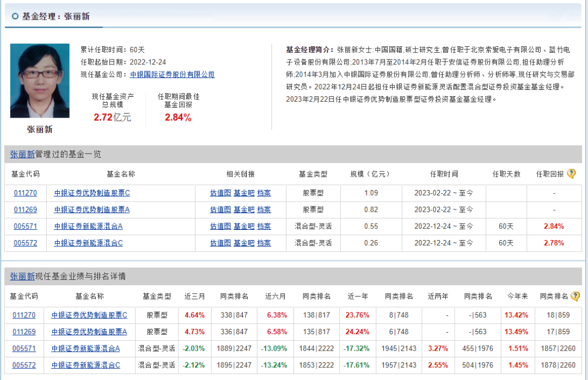Click the 13.42% year-to-date return value

click(x=516, y=315)
